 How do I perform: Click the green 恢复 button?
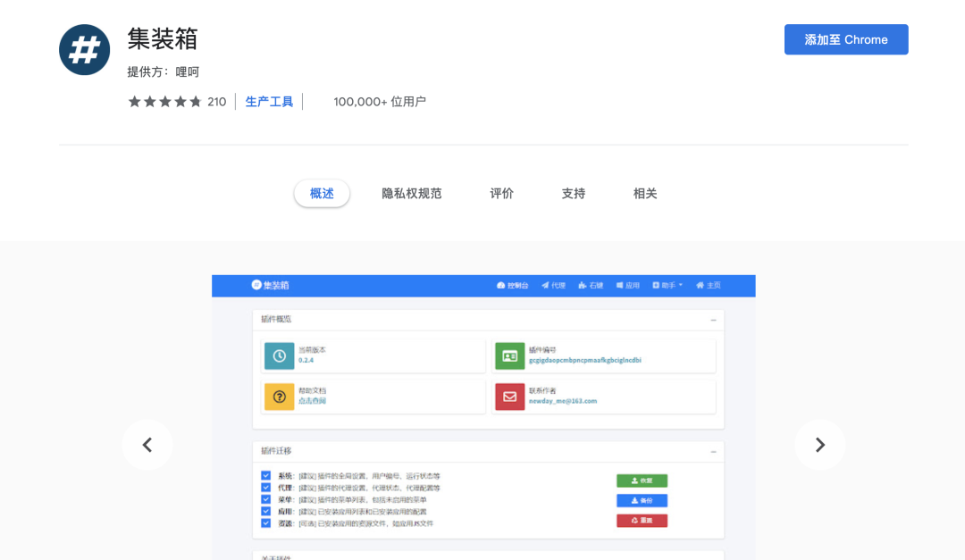tap(642, 481)
